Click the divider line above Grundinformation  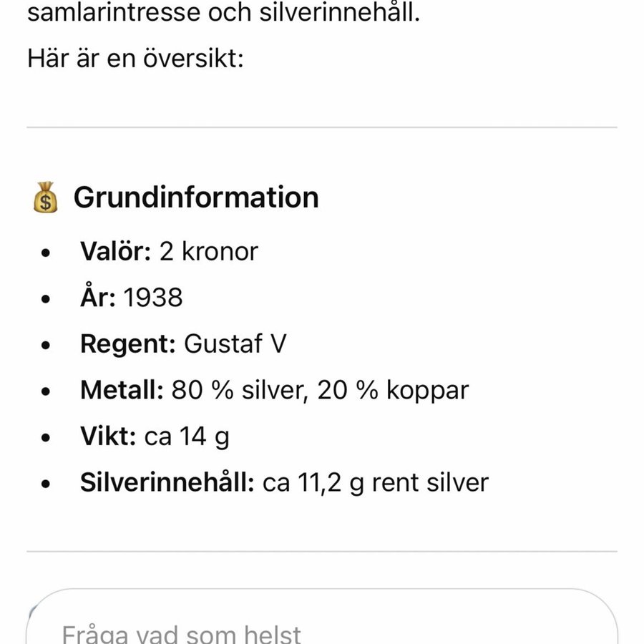pyautogui.click(x=322, y=127)
